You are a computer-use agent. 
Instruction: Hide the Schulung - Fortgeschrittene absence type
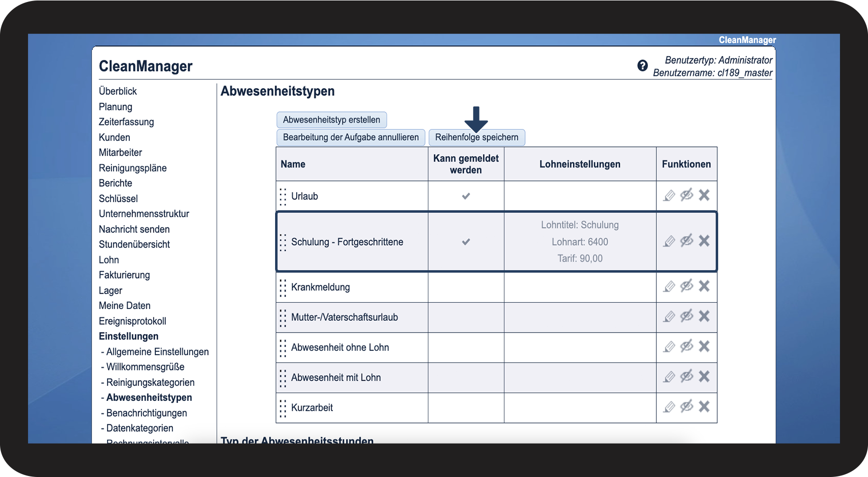pyautogui.click(x=687, y=241)
